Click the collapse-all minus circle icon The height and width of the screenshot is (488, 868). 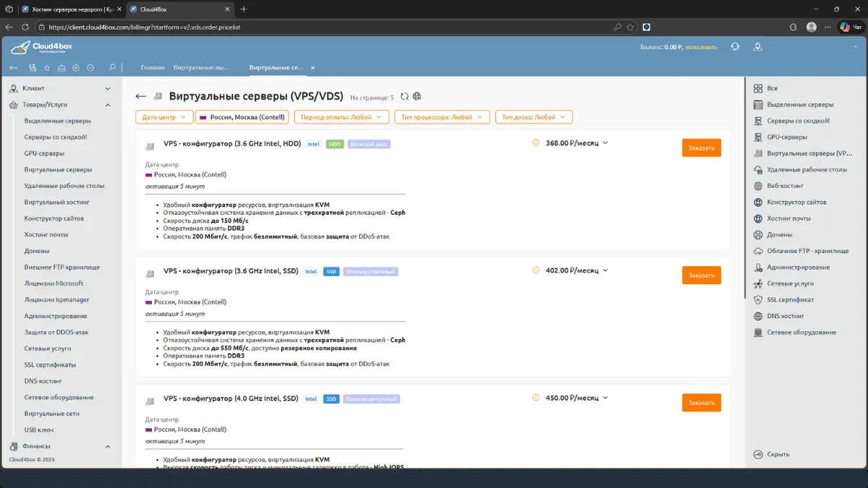pyautogui.click(x=90, y=68)
